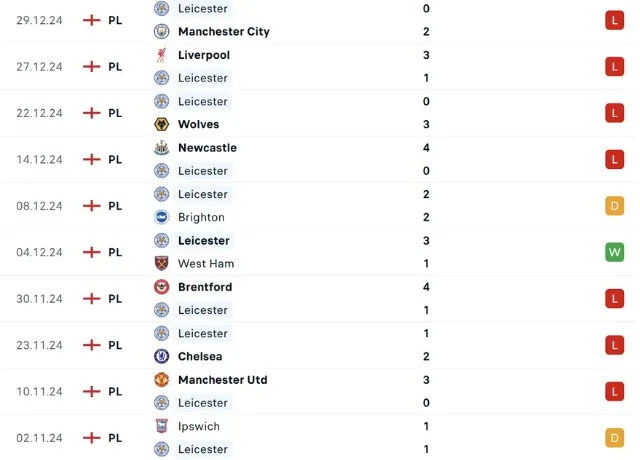The height and width of the screenshot is (460, 640).
Task: Click the West Ham club crest
Action: (x=161, y=263)
